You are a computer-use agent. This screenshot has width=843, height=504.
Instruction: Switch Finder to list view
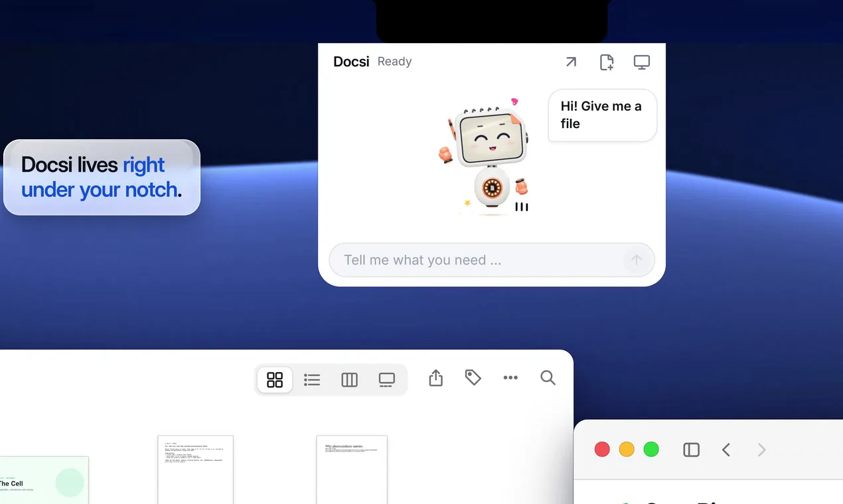(312, 379)
